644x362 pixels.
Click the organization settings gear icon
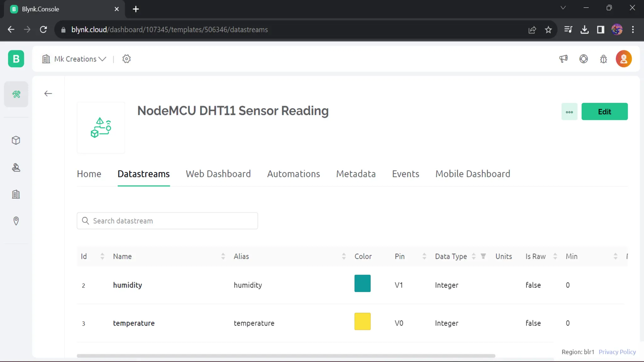click(126, 59)
